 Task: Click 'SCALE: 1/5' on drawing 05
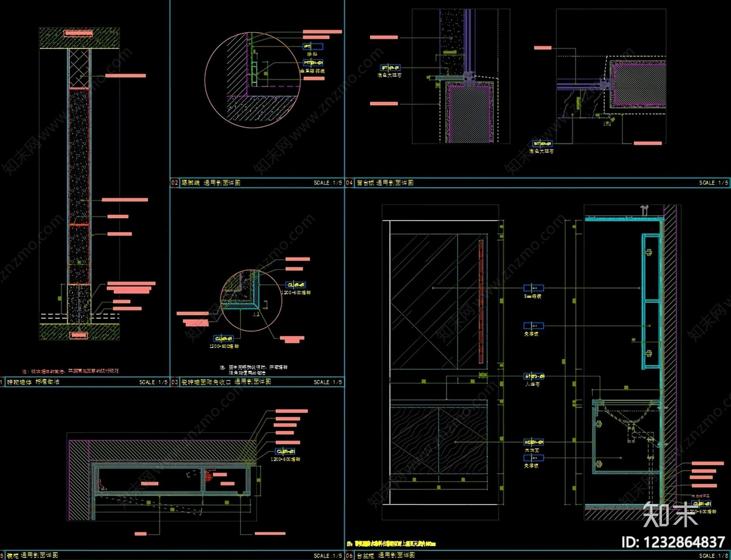tap(328, 555)
